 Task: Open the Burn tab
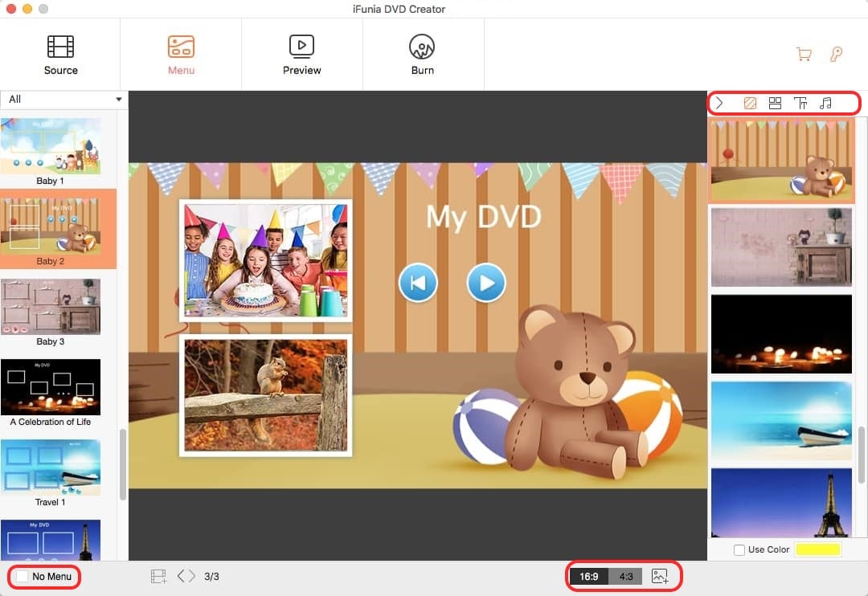[x=422, y=55]
